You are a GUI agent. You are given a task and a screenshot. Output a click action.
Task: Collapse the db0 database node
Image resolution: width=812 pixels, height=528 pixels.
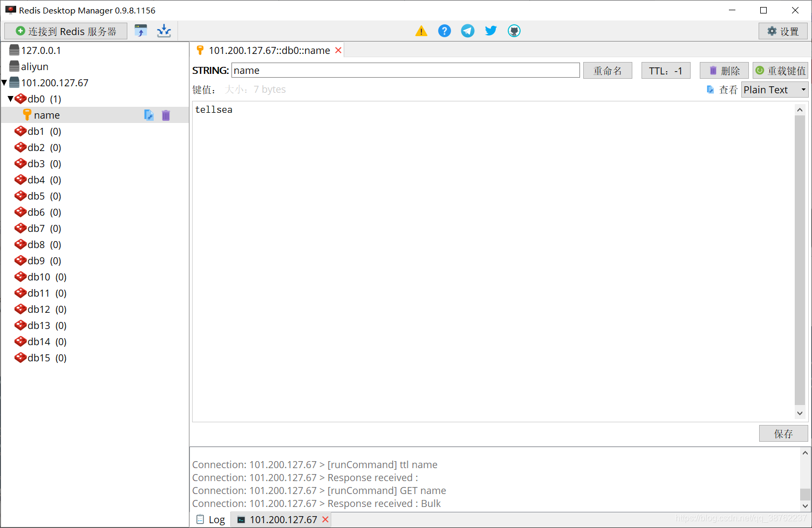point(10,99)
